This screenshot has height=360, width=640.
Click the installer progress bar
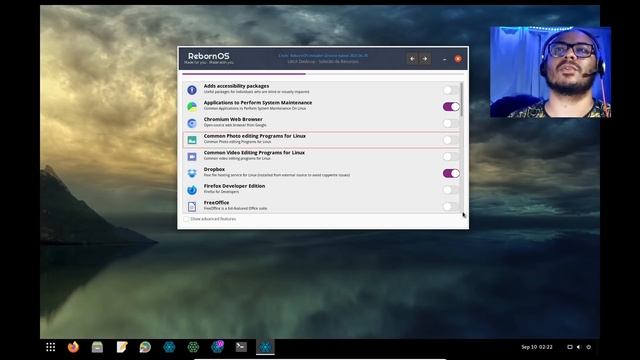pos(323,74)
